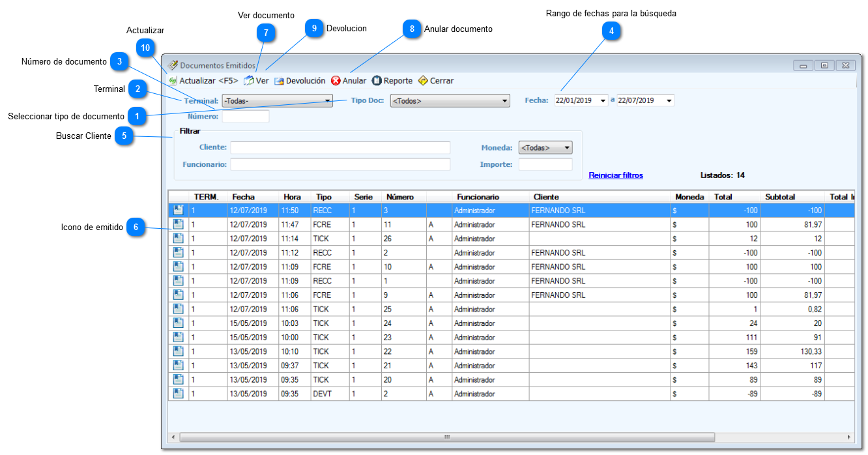Select the 130,33 subtotal cell
This screenshot has height=455, width=868.
(792, 351)
